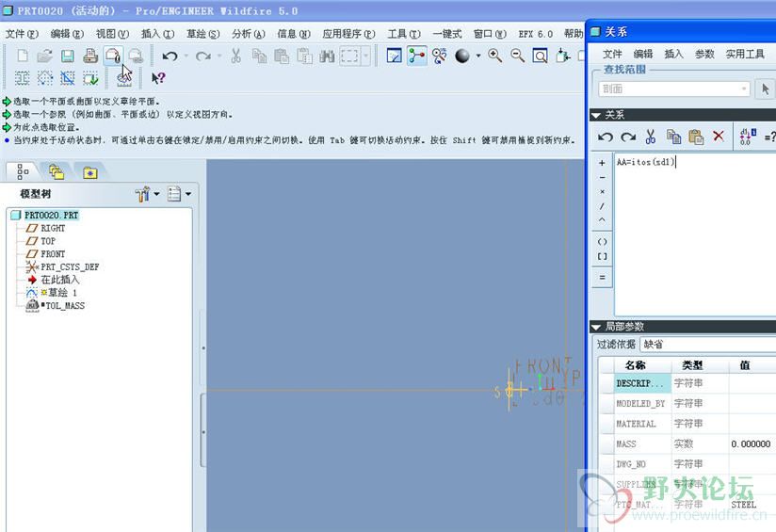Insert power caret operator in relations editor
Image resolution: width=776 pixels, height=532 pixels.
click(602, 219)
